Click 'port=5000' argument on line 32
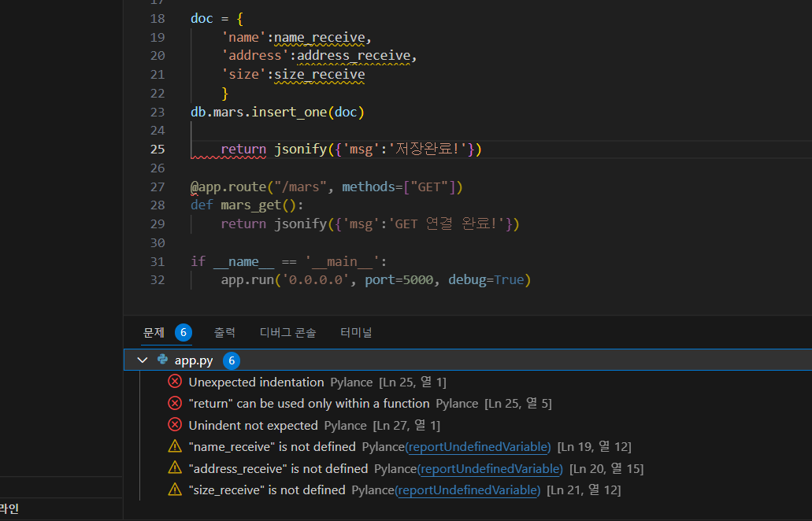Viewport: 812px width, 521px height. pos(399,280)
